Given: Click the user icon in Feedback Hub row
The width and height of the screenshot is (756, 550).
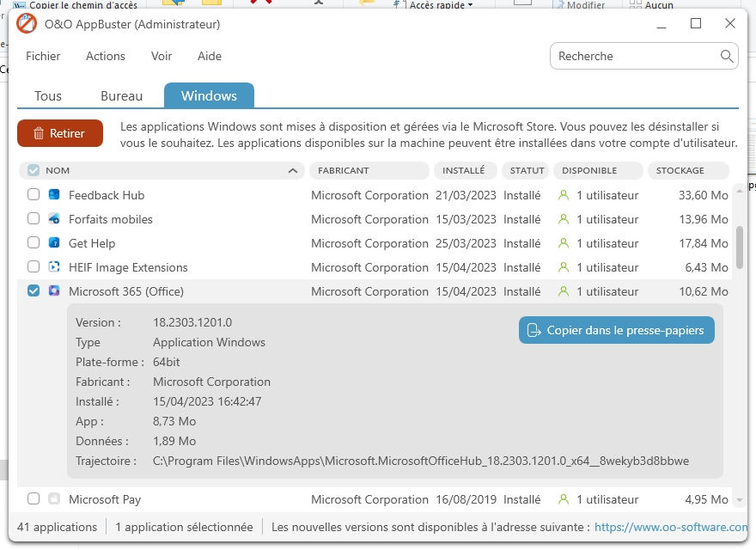Looking at the screenshot, I should (x=564, y=195).
